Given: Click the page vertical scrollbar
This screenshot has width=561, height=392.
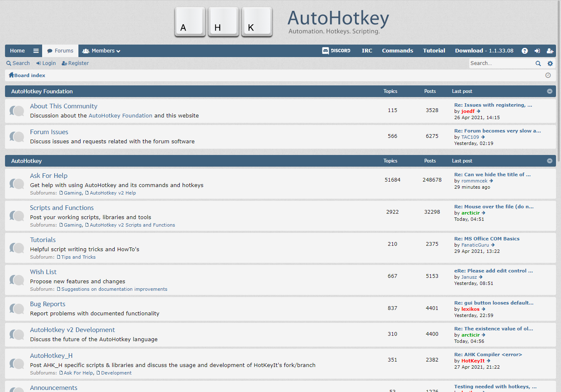Looking at the screenshot, I should pos(559,81).
